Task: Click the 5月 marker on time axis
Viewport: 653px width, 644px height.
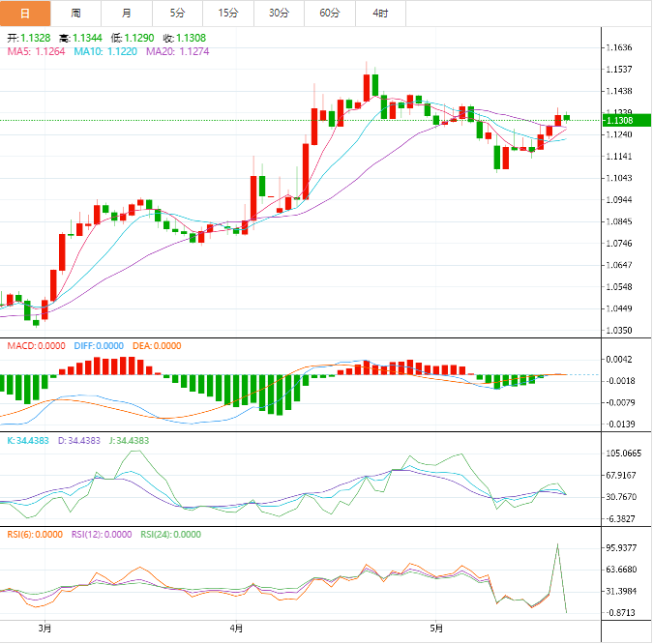Action: (436, 628)
